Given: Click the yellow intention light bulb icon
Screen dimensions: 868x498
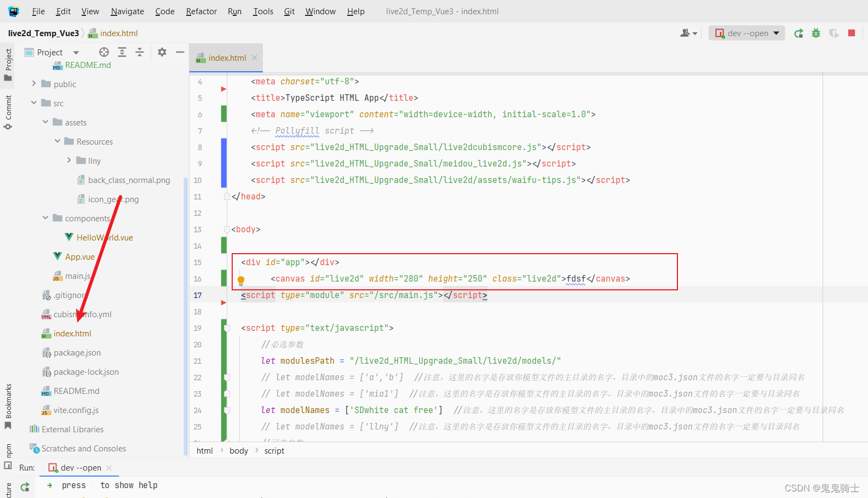Looking at the screenshot, I should 240,281.
